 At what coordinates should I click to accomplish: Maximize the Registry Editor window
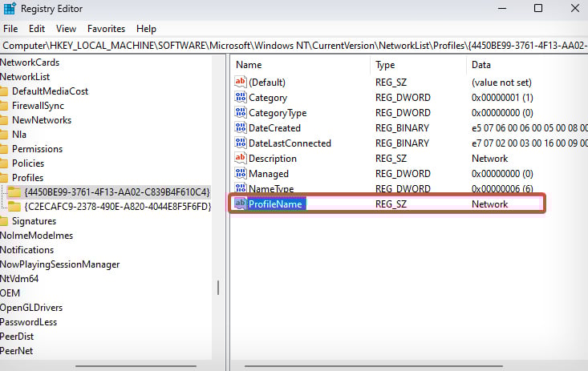(538, 8)
